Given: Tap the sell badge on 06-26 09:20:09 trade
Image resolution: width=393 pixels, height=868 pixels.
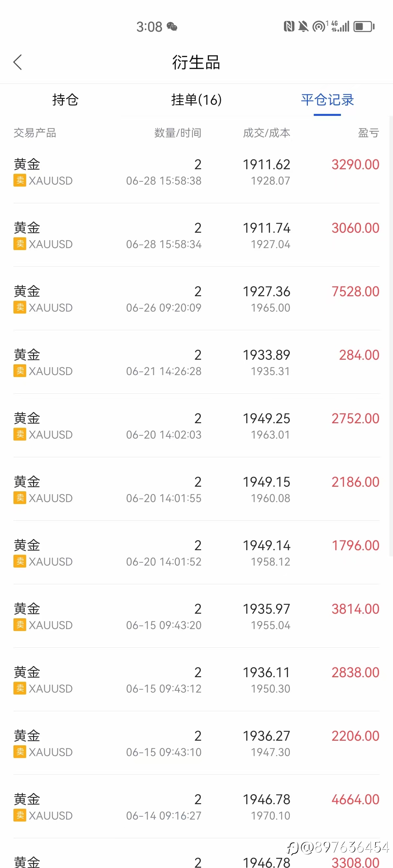Looking at the screenshot, I should [x=20, y=307].
